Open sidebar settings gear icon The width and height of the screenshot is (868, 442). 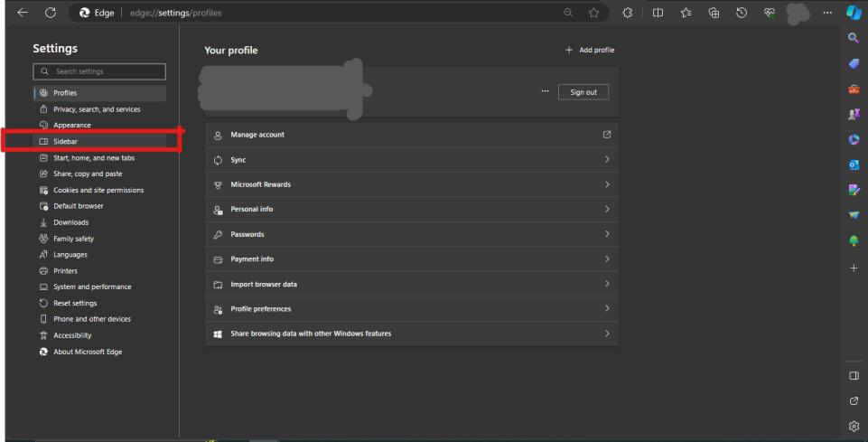click(854, 426)
